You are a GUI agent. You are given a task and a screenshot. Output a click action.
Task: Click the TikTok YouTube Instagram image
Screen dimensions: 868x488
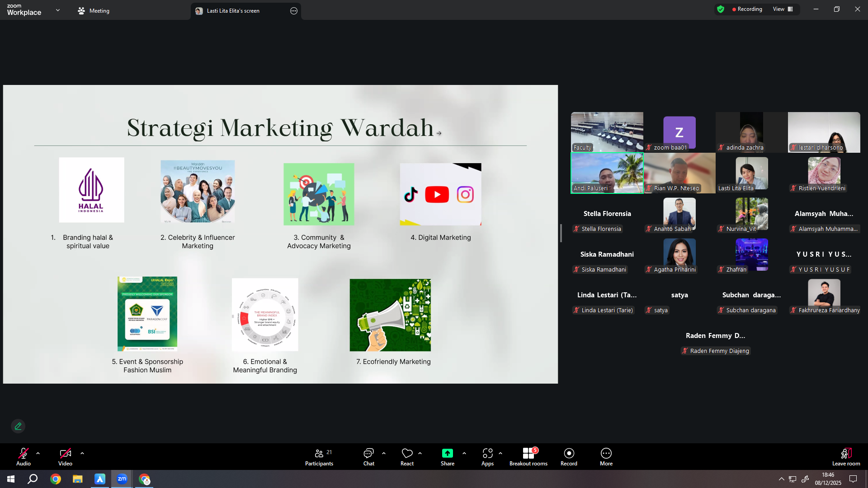coord(441,194)
